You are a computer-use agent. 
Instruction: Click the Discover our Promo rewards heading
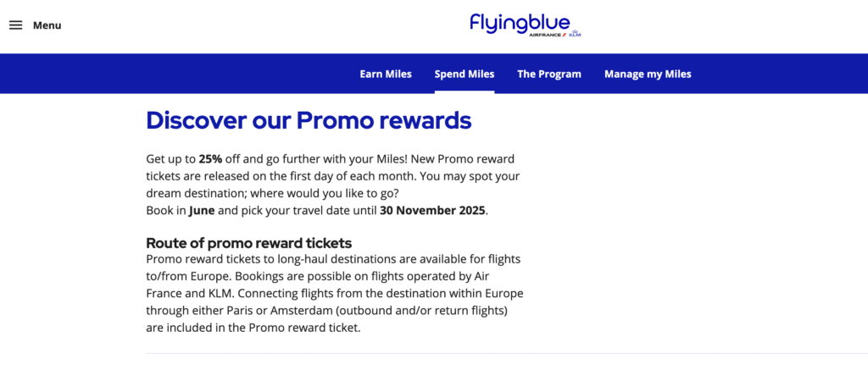coord(309,120)
